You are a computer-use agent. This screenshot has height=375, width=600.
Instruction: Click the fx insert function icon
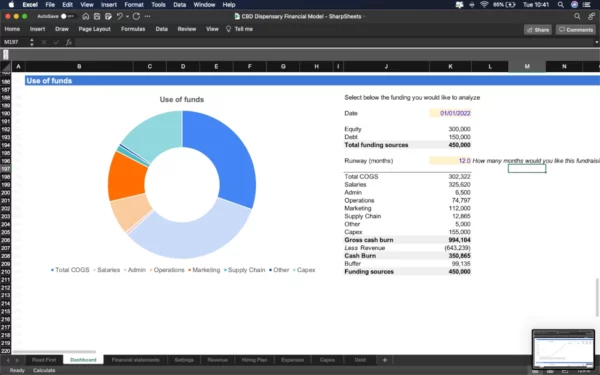pyautogui.click(x=69, y=42)
